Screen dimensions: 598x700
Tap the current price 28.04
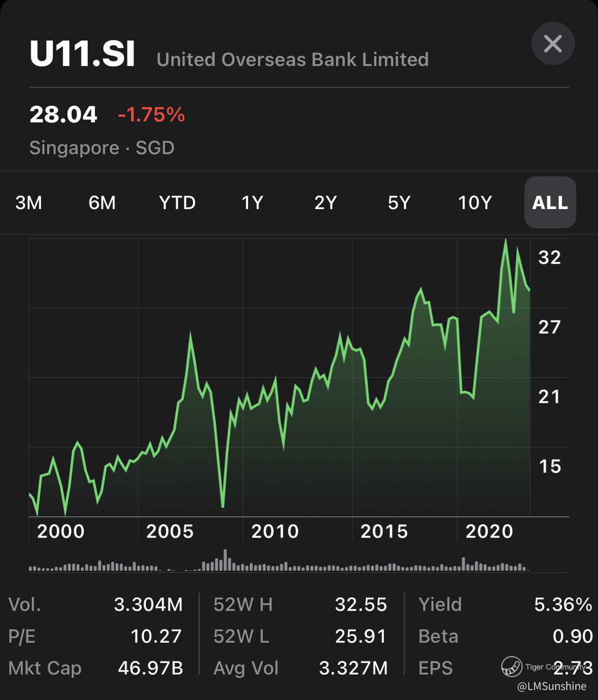coord(64,115)
